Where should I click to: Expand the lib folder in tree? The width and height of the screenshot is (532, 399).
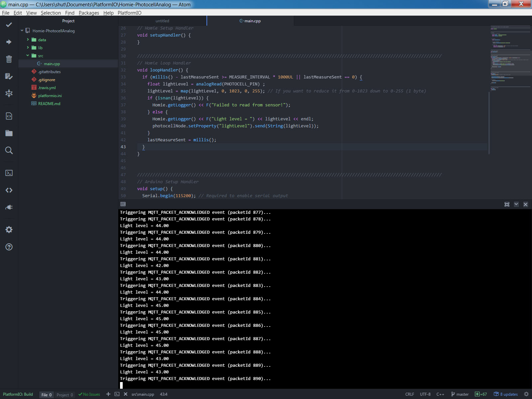point(40,48)
